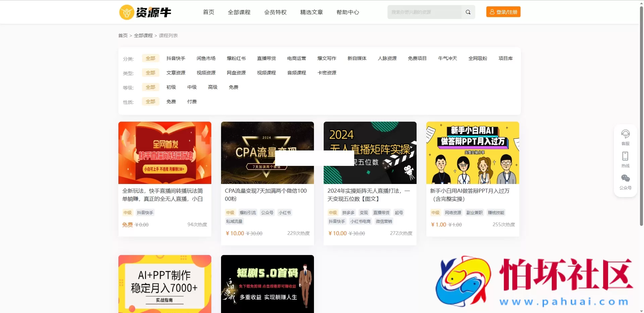This screenshot has height=313, width=644.
Task: Select the 付费 filter option
Action: pyautogui.click(x=192, y=102)
